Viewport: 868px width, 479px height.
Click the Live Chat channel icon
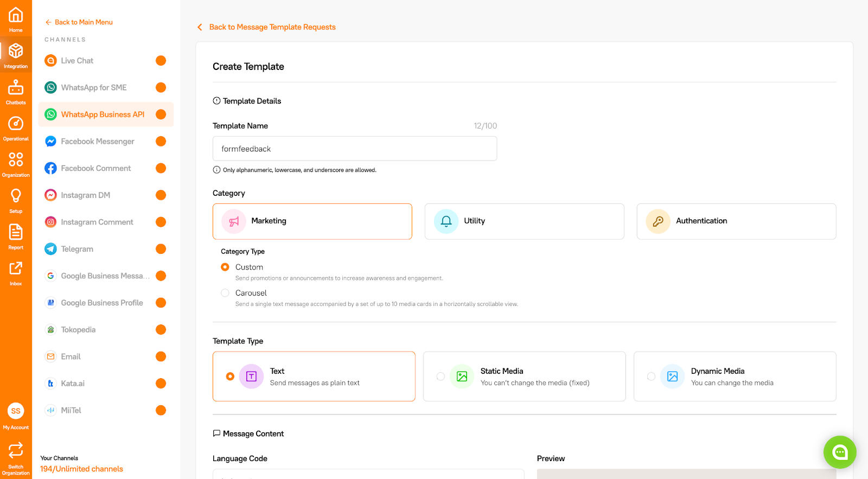50,61
